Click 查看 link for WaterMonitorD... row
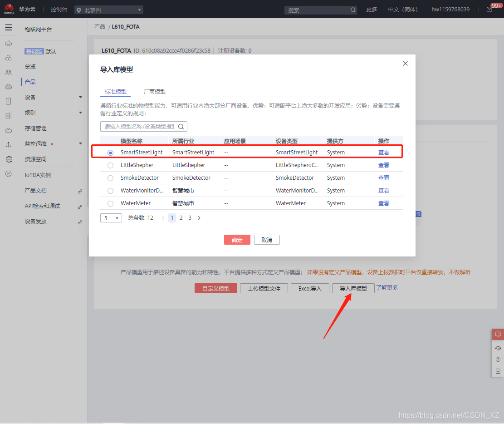The image size is (504, 424). [x=383, y=191]
